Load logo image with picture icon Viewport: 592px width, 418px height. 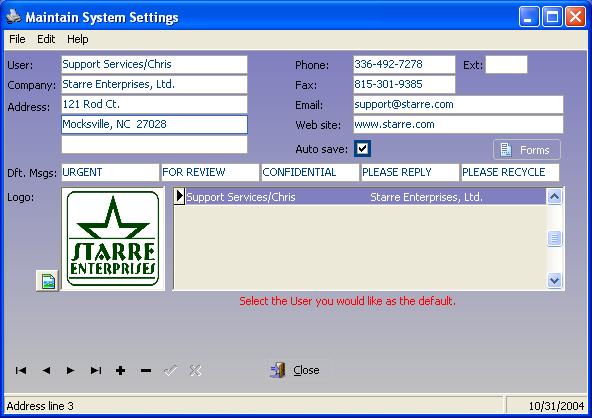[x=48, y=281]
